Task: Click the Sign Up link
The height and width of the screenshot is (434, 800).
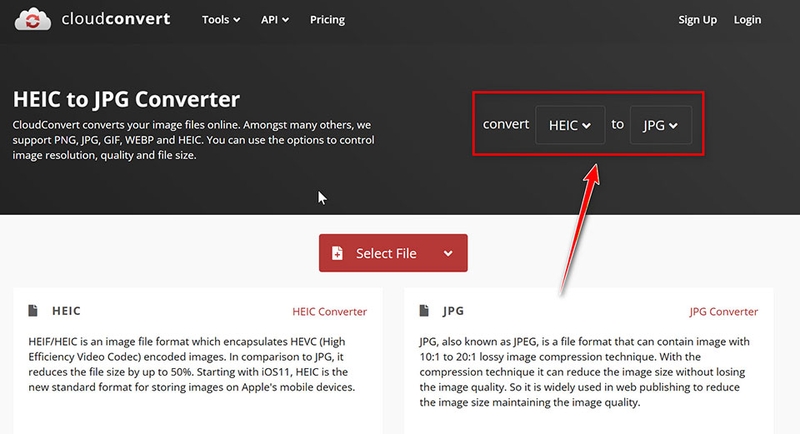Action: tap(697, 20)
